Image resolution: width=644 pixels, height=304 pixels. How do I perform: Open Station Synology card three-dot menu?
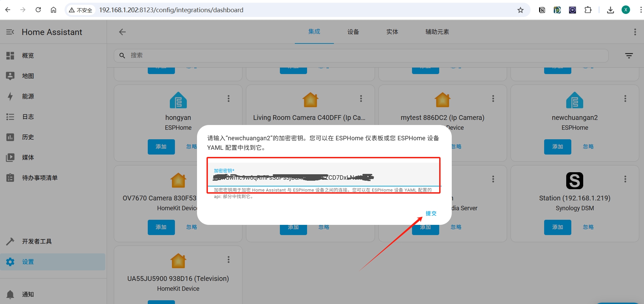tap(625, 179)
